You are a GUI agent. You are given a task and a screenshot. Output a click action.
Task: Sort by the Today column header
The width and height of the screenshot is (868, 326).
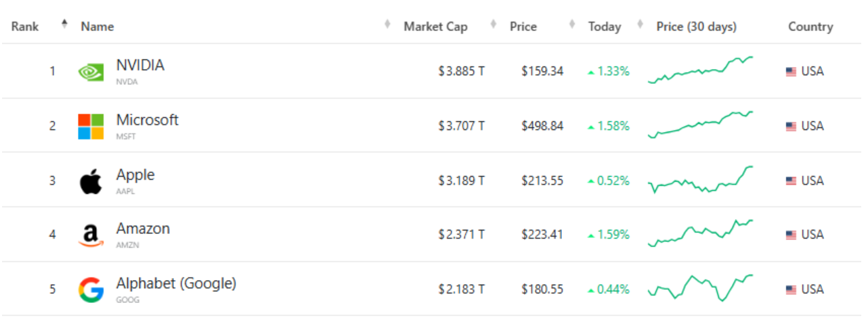point(604,26)
